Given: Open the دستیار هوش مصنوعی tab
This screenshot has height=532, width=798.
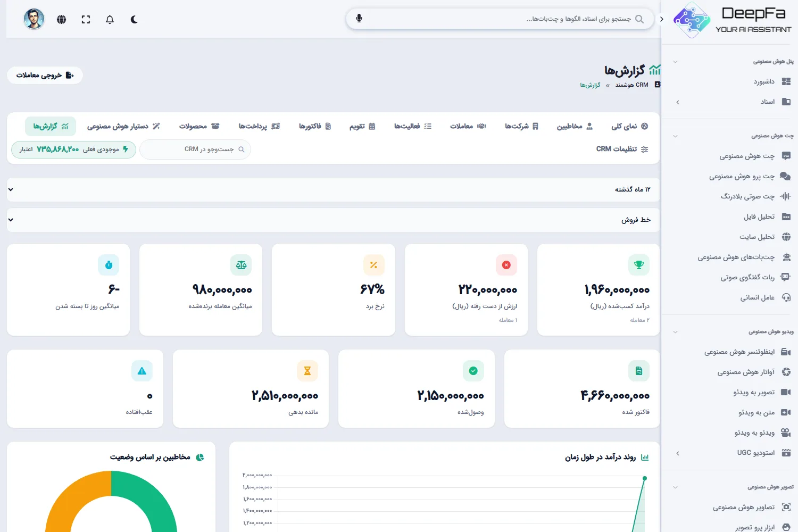Looking at the screenshot, I should pyautogui.click(x=123, y=126).
